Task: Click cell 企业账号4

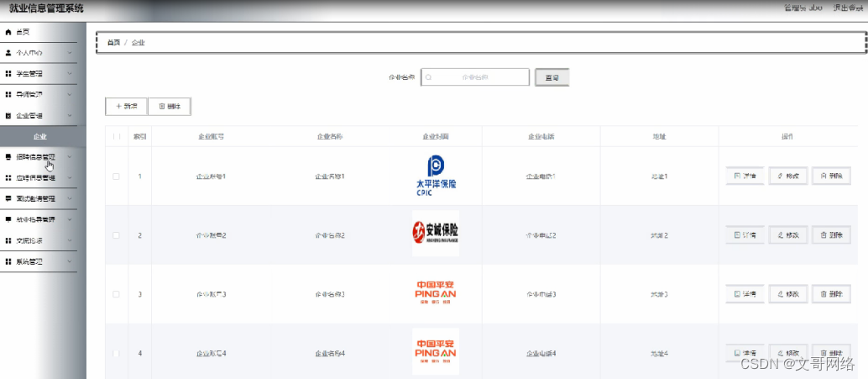Action: [x=211, y=353]
